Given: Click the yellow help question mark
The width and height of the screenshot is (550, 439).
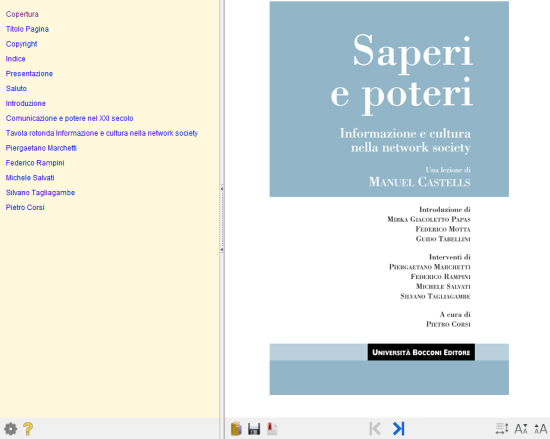Looking at the screenshot, I should point(28,428).
